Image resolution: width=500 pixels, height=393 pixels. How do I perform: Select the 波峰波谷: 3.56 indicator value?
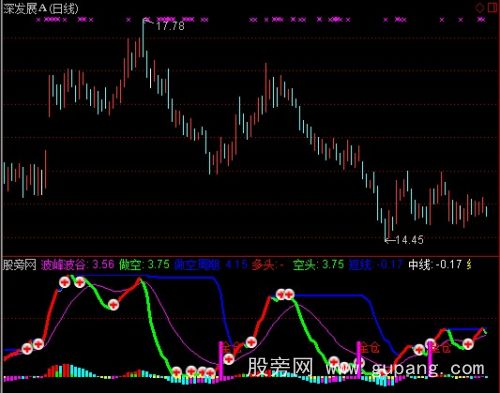(x=77, y=265)
